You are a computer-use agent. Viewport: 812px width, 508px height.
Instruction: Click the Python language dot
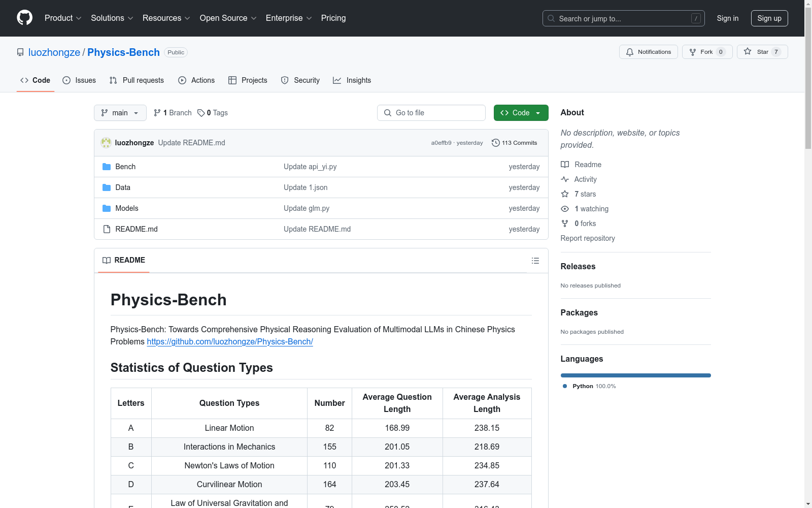[565, 386]
